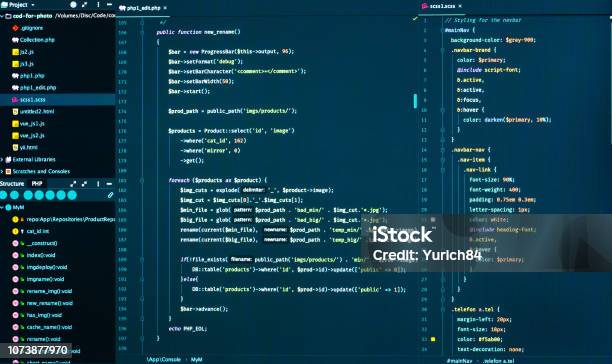
Task: Click the External Libraries icon
Action: click(x=8, y=160)
